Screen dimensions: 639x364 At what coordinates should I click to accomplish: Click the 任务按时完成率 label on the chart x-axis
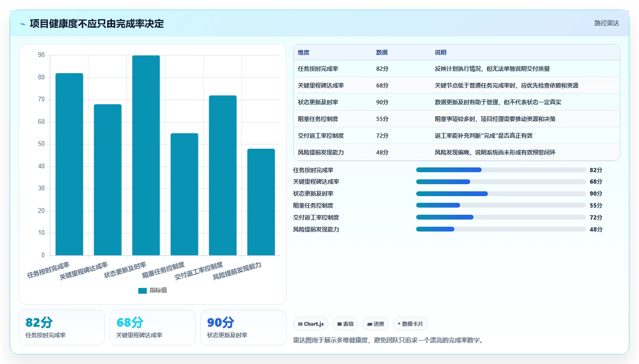pyautogui.click(x=48, y=270)
